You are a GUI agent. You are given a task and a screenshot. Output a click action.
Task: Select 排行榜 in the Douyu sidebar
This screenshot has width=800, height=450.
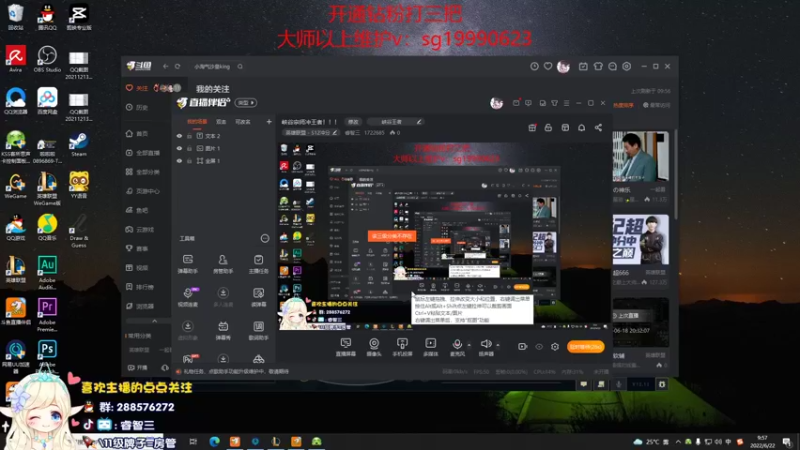point(140,287)
